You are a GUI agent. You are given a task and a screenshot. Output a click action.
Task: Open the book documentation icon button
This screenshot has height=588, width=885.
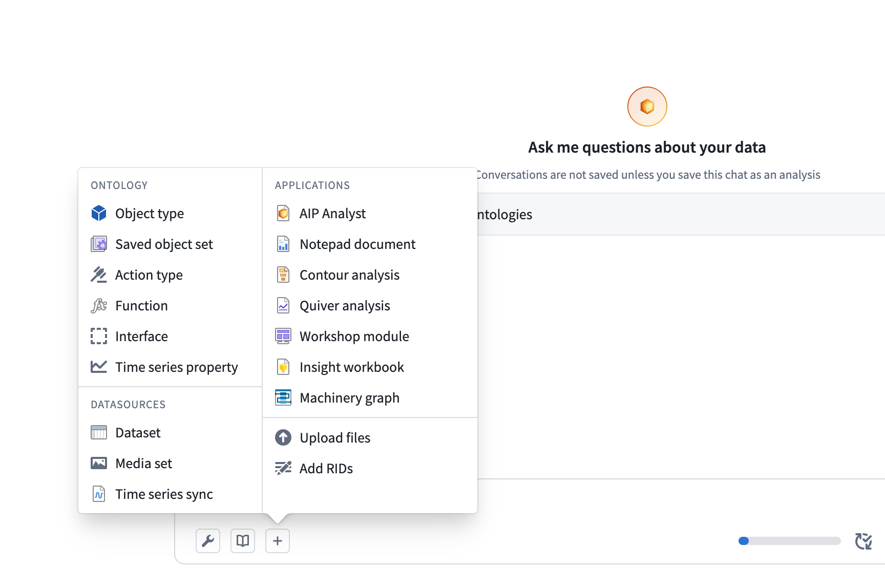point(243,541)
